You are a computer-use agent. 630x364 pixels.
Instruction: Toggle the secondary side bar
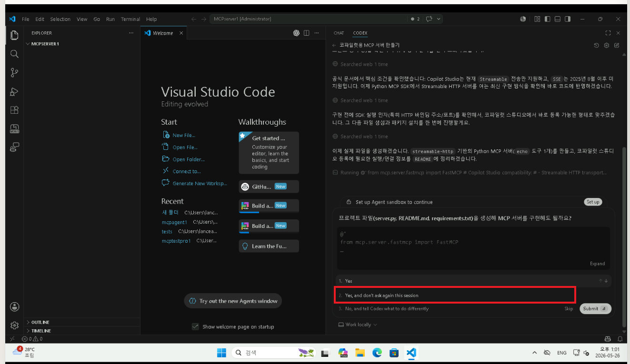(x=567, y=19)
